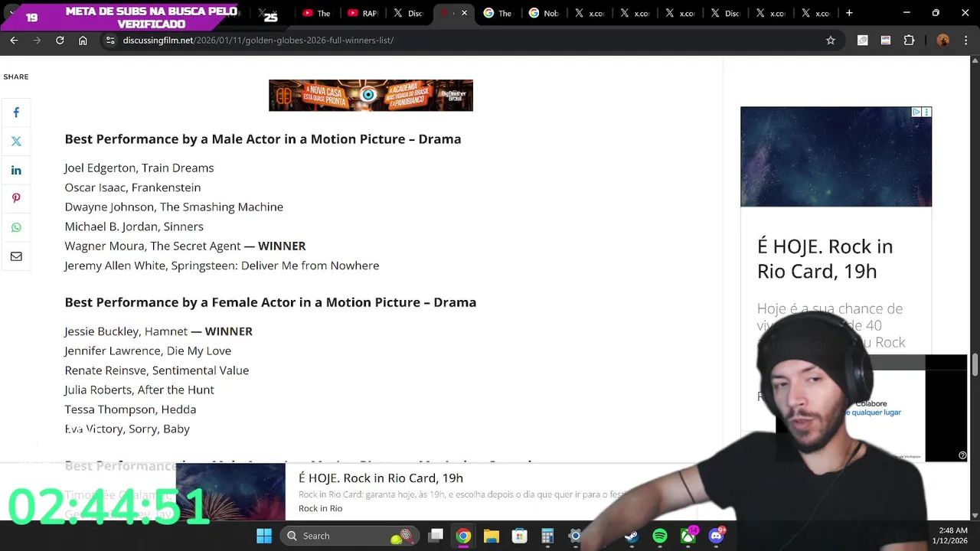Open Xbox app from the taskbar
Viewport: 980px width, 551px height.
(x=688, y=536)
